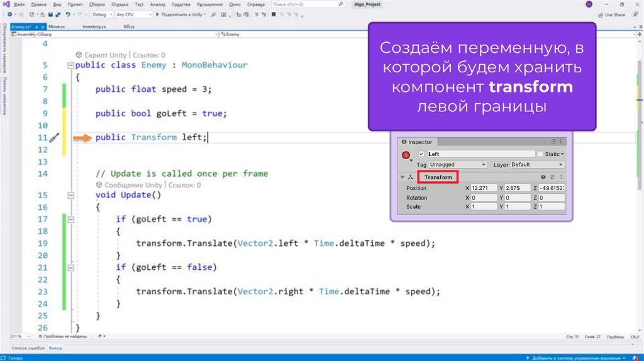Click the Save file icon
The image size is (644, 361).
click(50, 14)
